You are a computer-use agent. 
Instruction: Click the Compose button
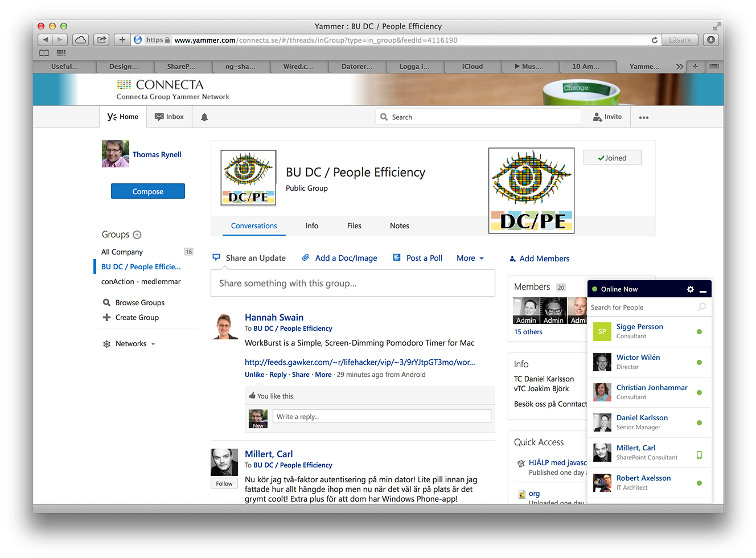click(x=148, y=191)
